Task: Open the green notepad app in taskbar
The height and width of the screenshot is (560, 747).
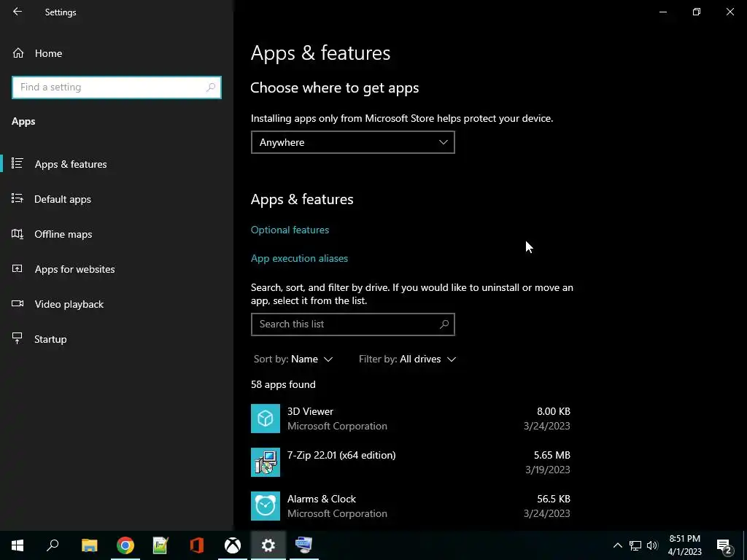Action: 161,545
